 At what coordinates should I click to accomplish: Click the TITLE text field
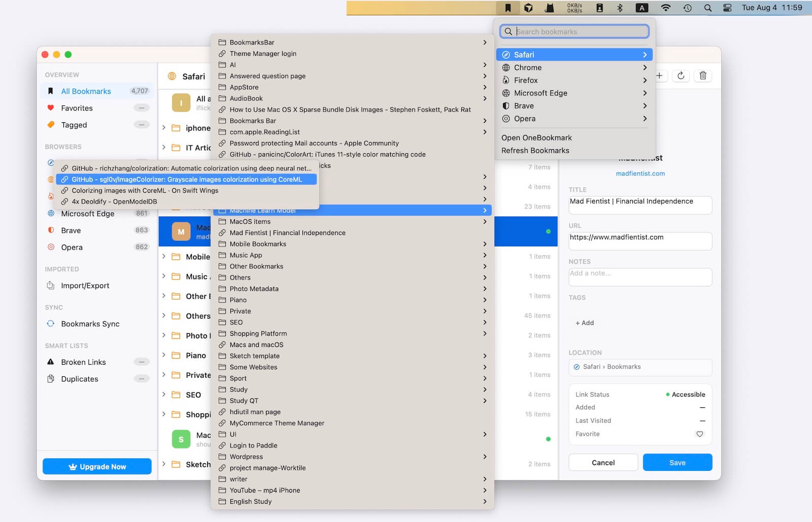[640, 205]
